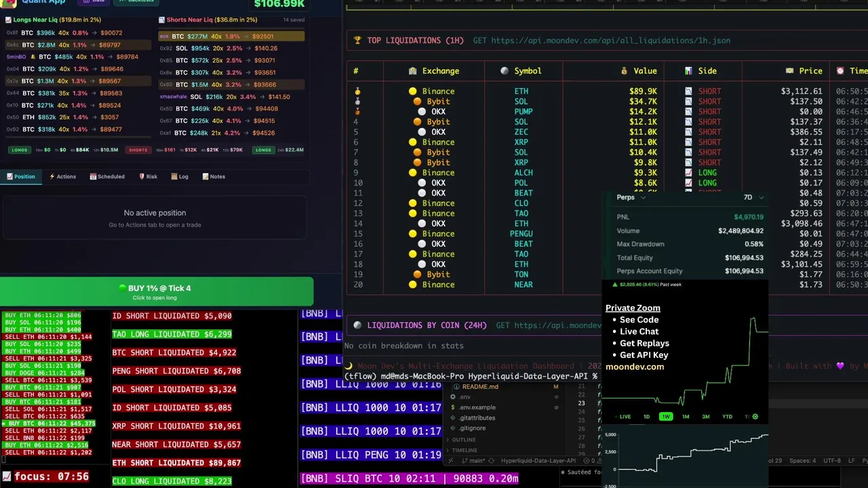This screenshot has width=868, height=488.
Task: Click the silver medal icon in rank two row
Action: pyautogui.click(x=357, y=101)
